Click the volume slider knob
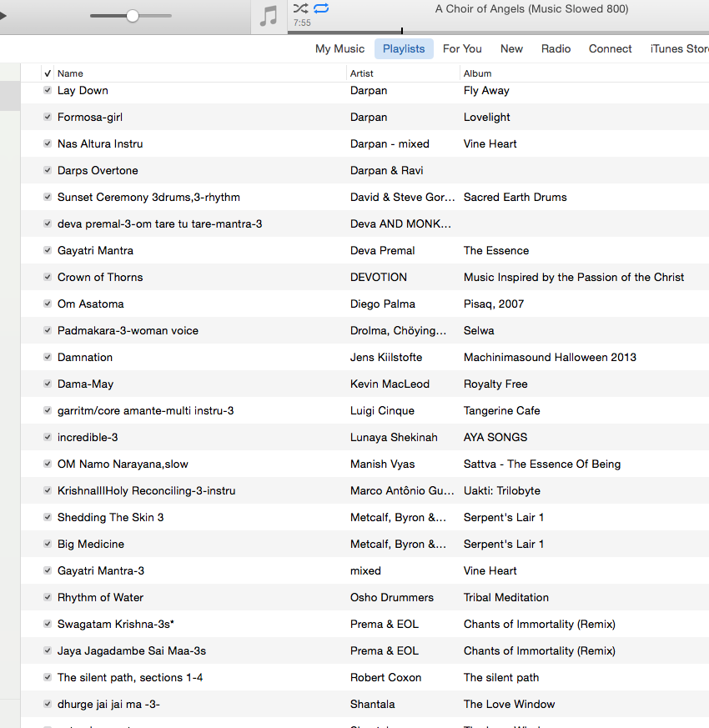709x728 pixels. (133, 16)
